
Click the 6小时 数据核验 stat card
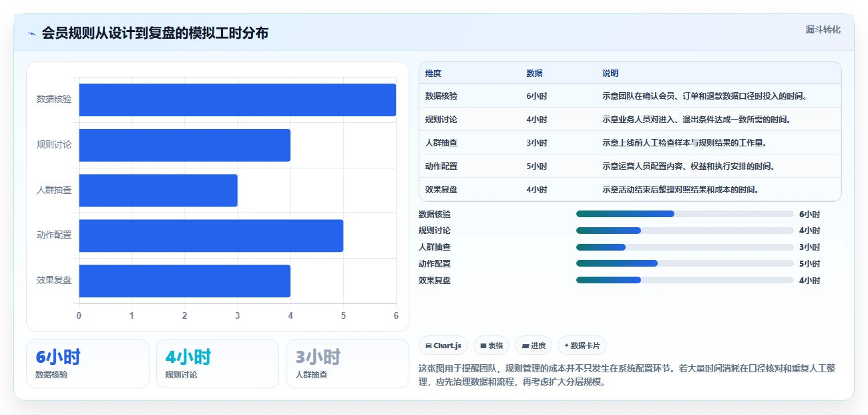click(87, 364)
